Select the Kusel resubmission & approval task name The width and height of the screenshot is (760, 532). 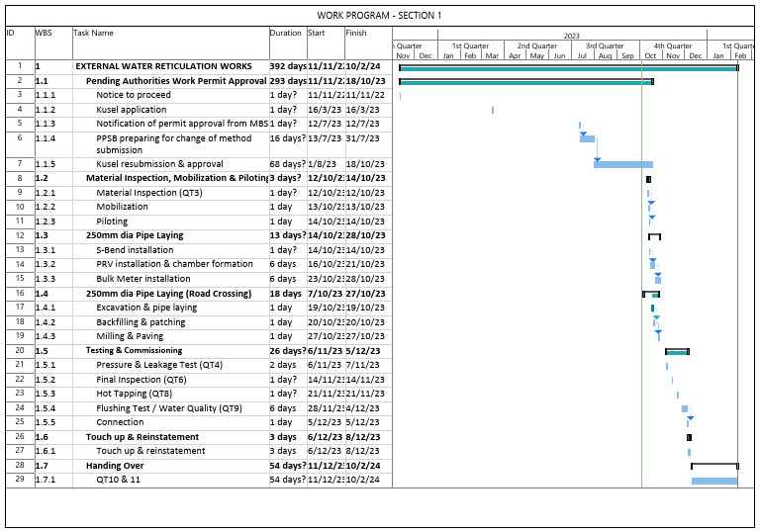(x=159, y=164)
